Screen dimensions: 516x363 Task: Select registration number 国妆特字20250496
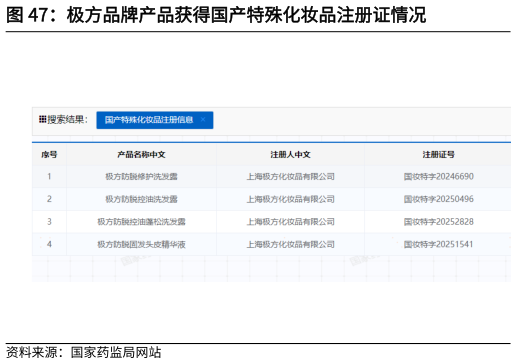pos(438,199)
